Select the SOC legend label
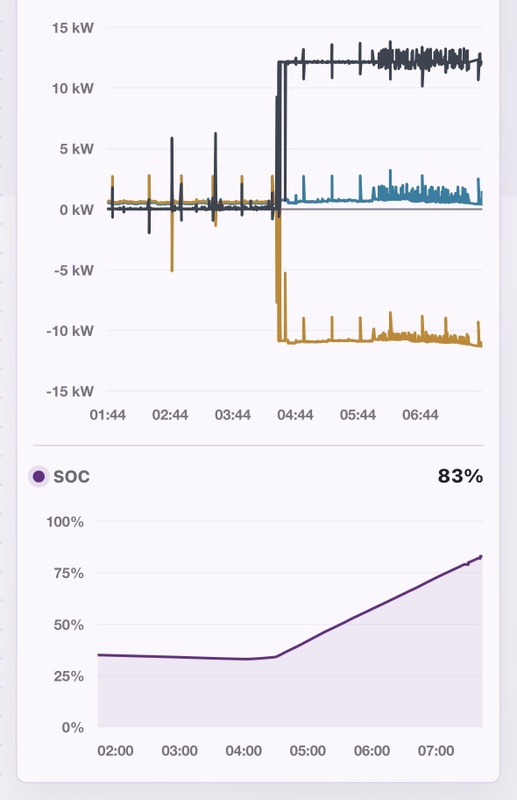 [x=71, y=477]
